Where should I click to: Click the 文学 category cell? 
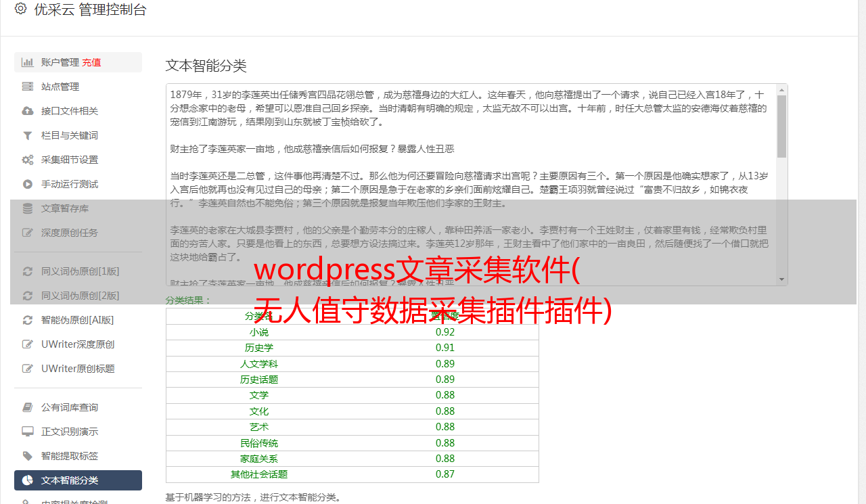(x=259, y=395)
